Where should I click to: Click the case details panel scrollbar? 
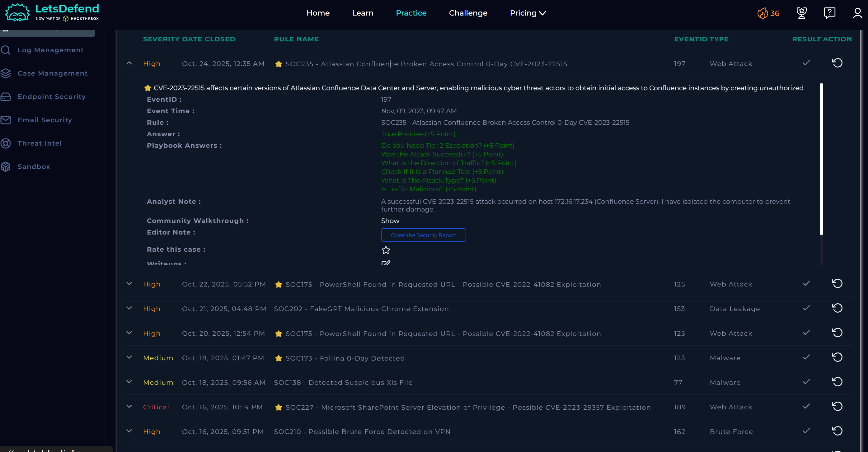point(821,159)
